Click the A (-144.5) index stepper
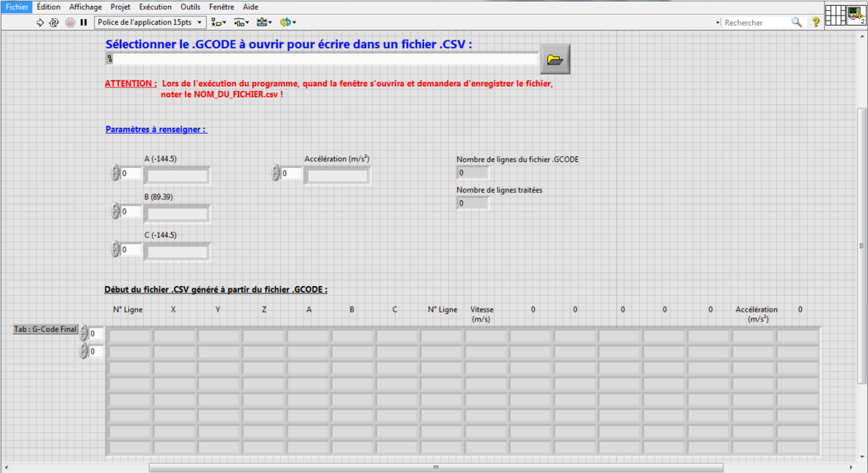The image size is (868, 473). click(x=115, y=174)
